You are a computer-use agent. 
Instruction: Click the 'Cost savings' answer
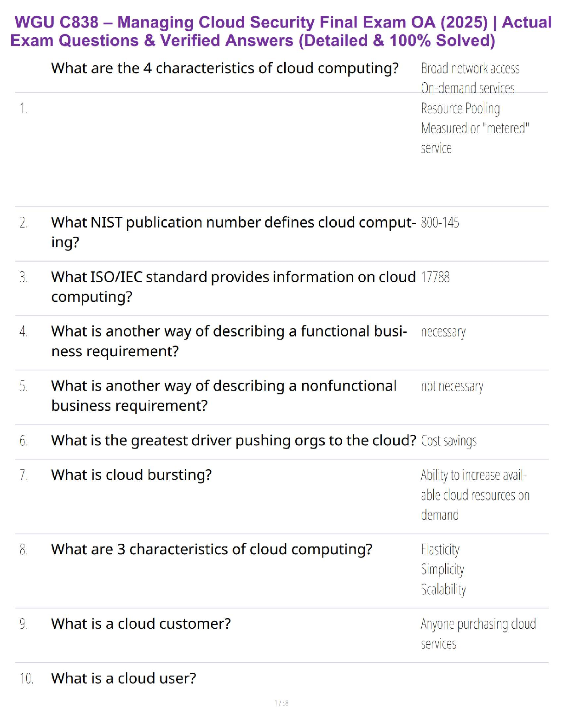coord(448,441)
